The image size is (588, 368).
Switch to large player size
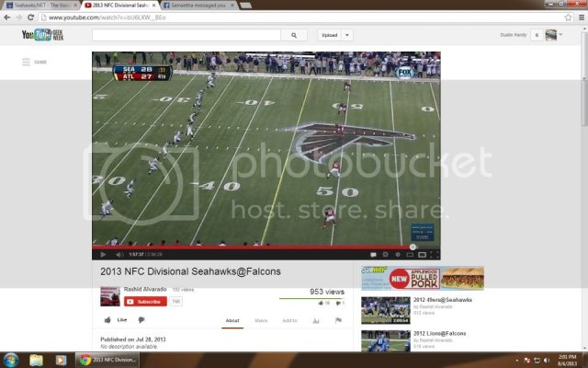423,255
